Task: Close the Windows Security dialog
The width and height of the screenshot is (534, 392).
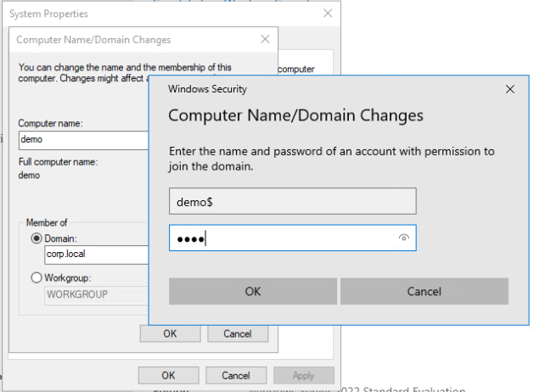Action: (x=509, y=89)
